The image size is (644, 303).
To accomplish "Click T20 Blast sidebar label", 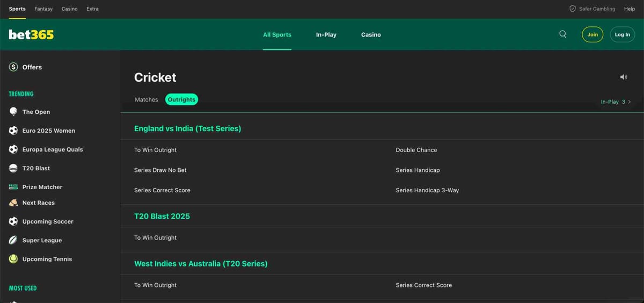I will tap(36, 168).
